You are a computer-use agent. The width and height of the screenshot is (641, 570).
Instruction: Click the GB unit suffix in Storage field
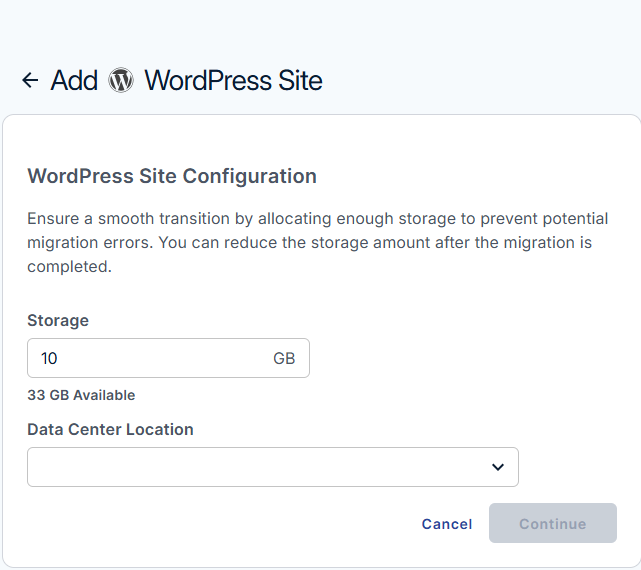click(x=284, y=358)
